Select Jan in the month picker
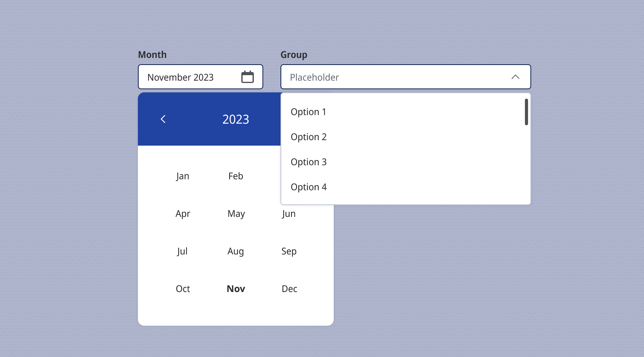The width and height of the screenshot is (644, 357). [x=182, y=176]
